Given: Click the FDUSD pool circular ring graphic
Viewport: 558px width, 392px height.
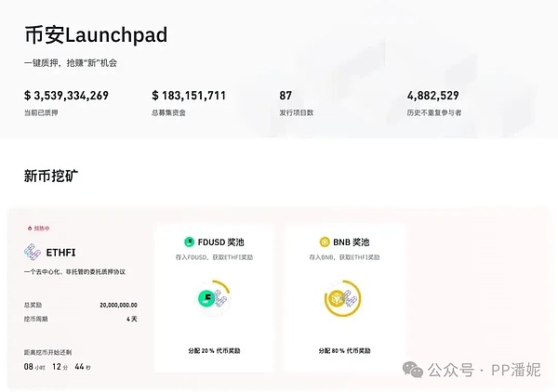Looking at the screenshot, I should tap(214, 298).
